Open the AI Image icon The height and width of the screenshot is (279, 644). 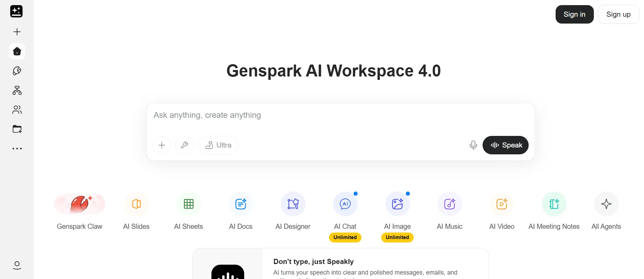click(398, 204)
